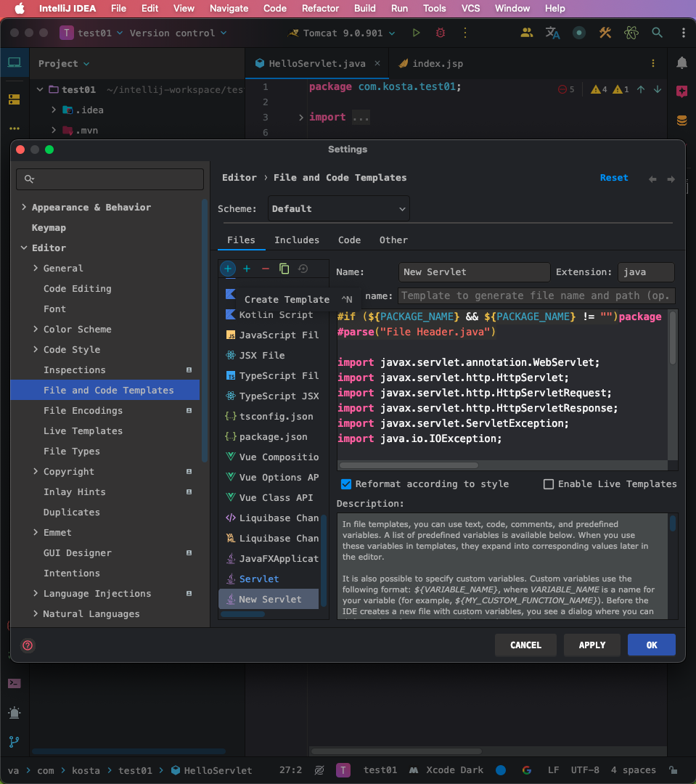This screenshot has height=784, width=696.
Task: Open the editor tabs more options icon
Action: coord(653,63)
